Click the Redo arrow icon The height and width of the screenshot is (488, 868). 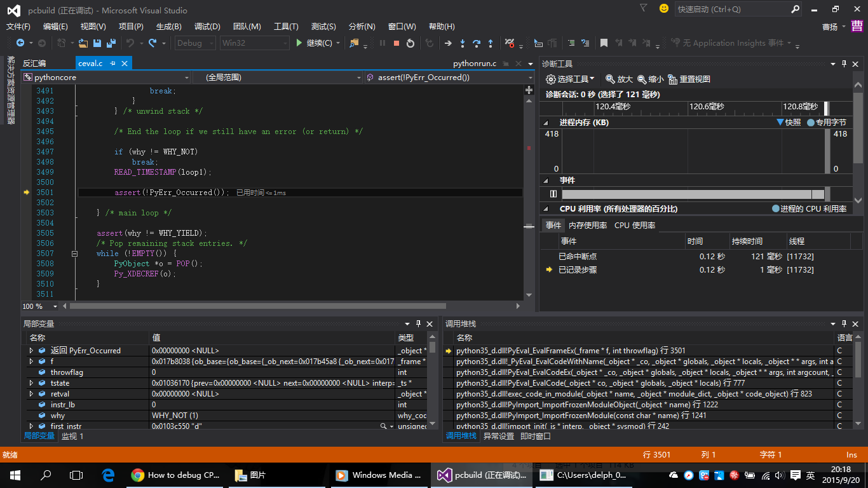153,43
